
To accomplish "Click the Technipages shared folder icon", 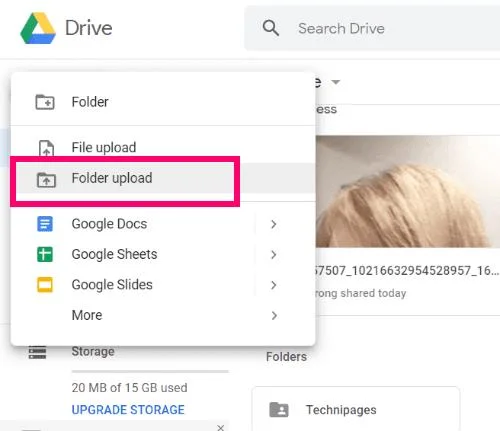I will 279,410.
